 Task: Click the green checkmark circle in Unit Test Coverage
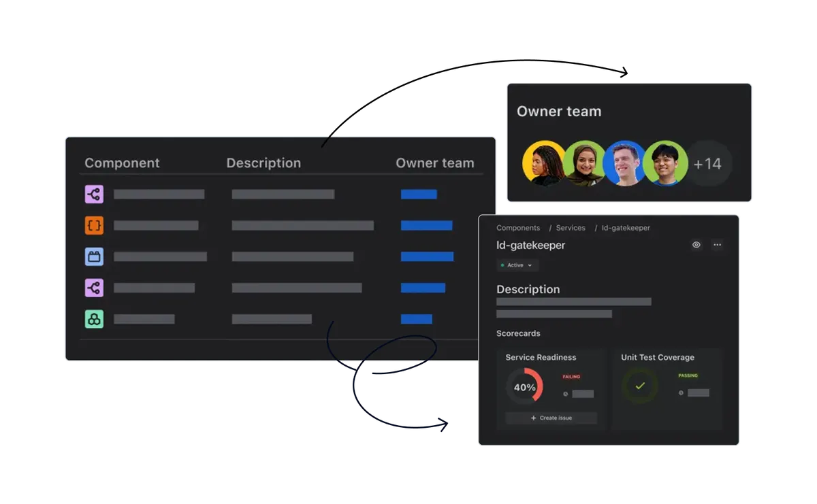pos(639,386)
